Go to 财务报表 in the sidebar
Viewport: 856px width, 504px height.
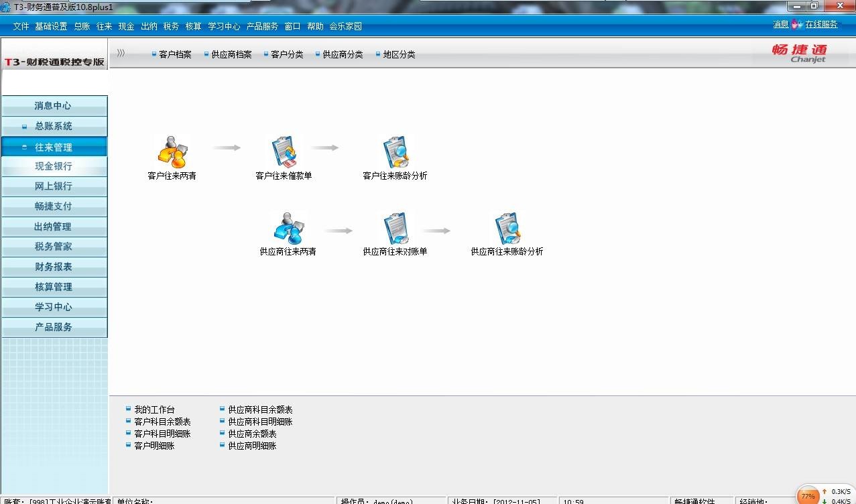pyautogui.click(x=54, y=267)
